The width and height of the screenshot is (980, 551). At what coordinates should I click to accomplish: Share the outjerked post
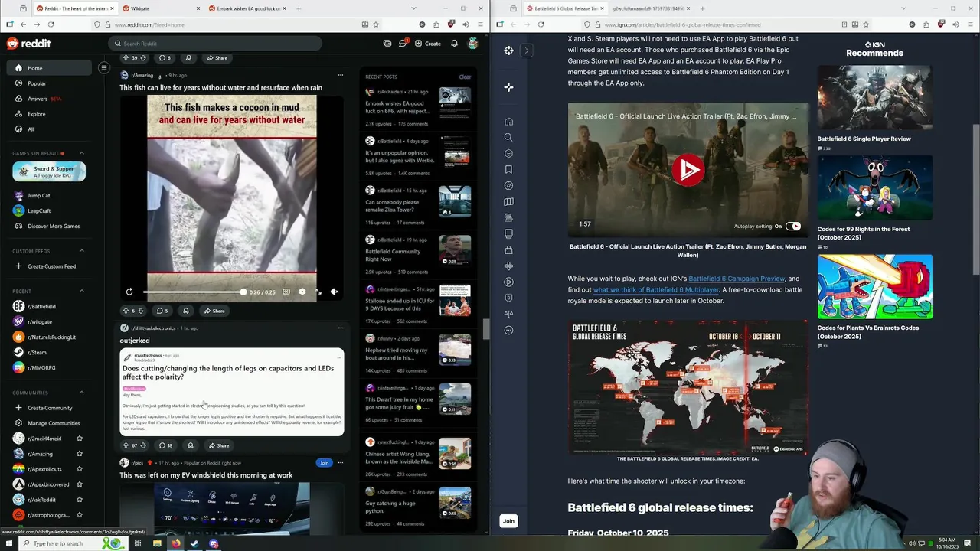point(218,445)
